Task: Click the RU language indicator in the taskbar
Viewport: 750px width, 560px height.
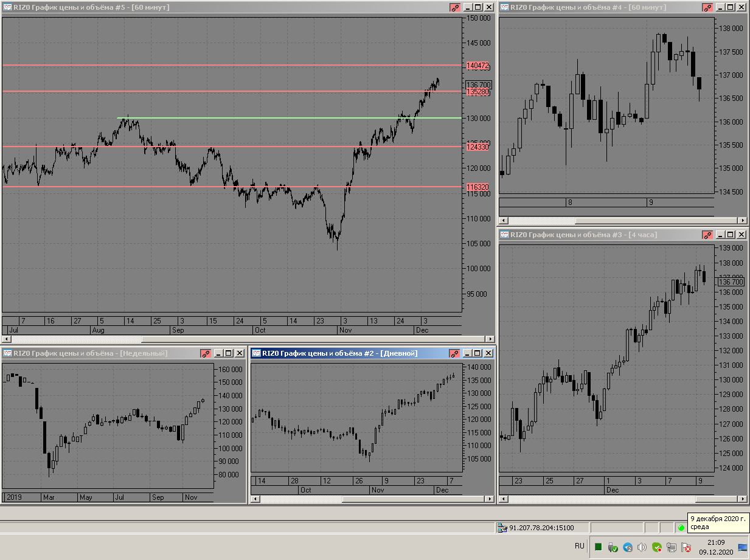Action: point(580,546)
